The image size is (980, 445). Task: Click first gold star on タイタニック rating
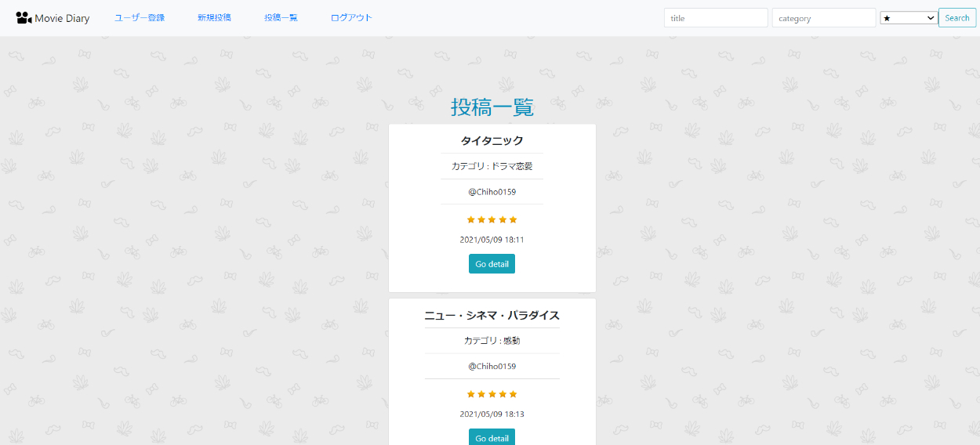pyautogui.click(x=471, y=219)
